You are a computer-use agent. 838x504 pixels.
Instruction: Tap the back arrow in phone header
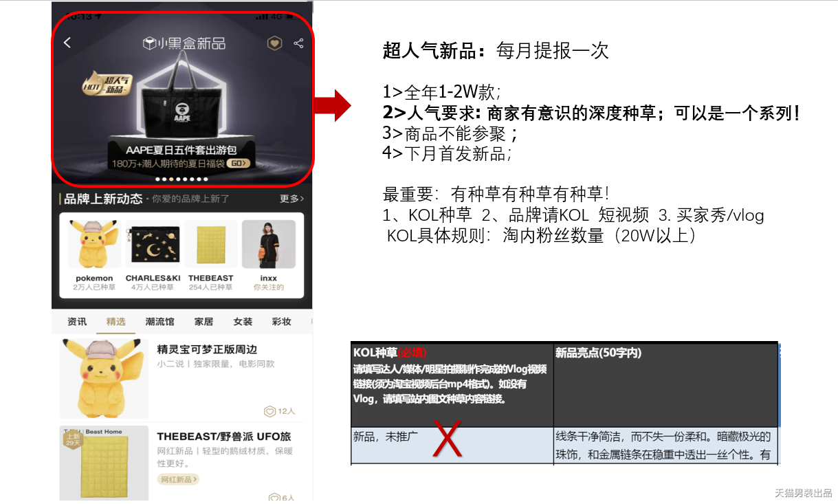pyautogui.click(x=67, y=43)
